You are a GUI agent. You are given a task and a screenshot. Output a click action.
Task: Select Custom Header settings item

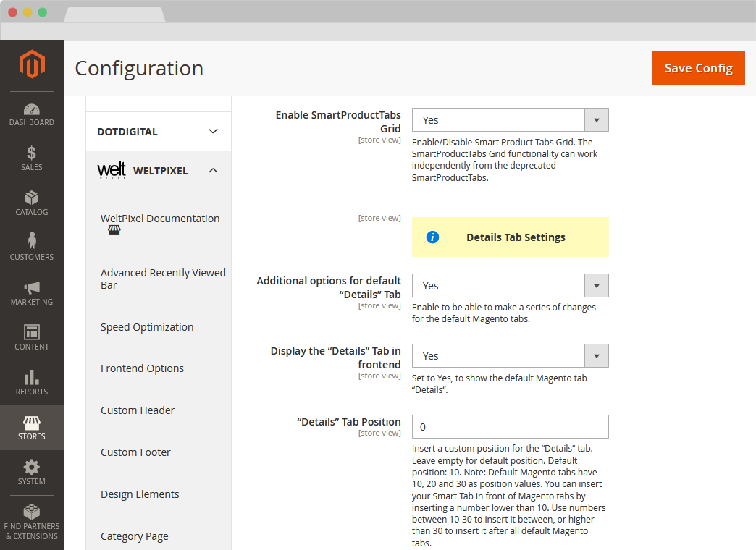(x=138, y=410)
